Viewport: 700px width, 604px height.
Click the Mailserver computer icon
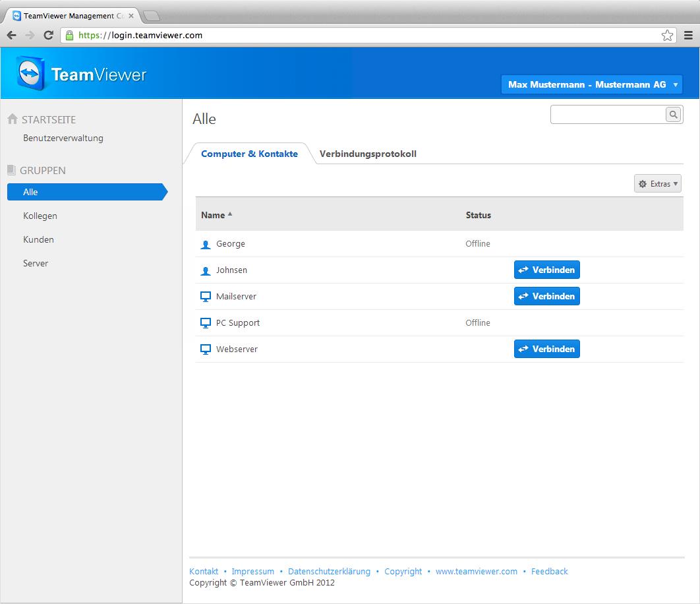[x=206, y=297]
